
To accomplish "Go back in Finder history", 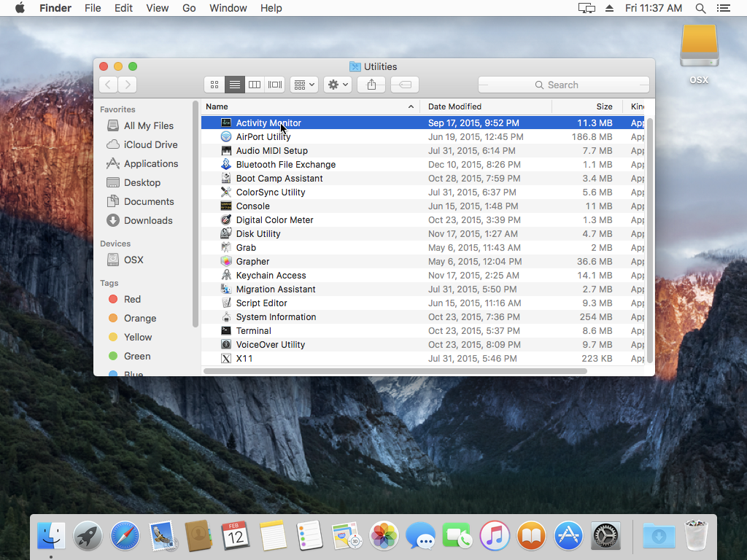I will click(x=108, y=85).
